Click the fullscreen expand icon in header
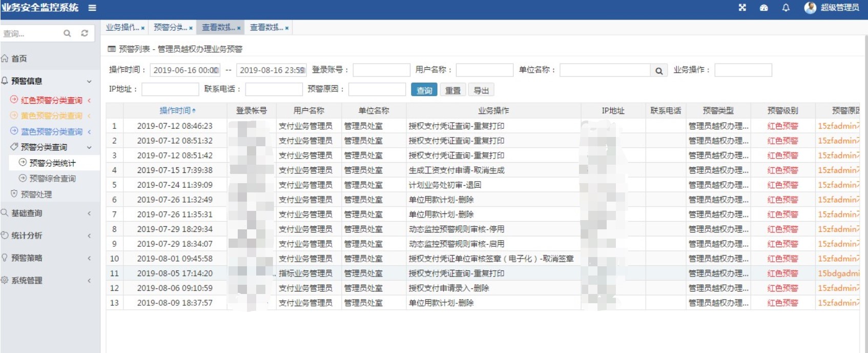868x353 pixels. [x=742, y=8]
